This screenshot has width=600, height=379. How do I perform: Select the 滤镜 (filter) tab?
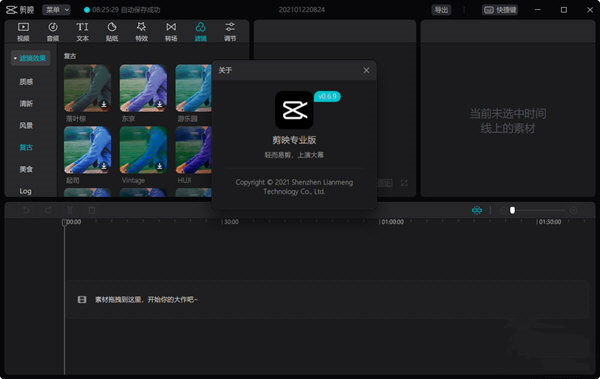201,32
